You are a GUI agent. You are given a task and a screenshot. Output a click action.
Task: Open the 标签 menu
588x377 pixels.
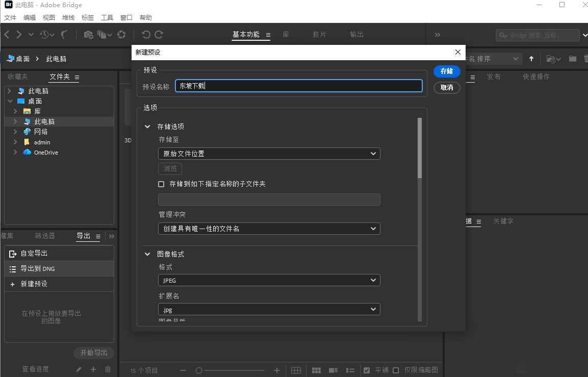[x=87, y=18]
